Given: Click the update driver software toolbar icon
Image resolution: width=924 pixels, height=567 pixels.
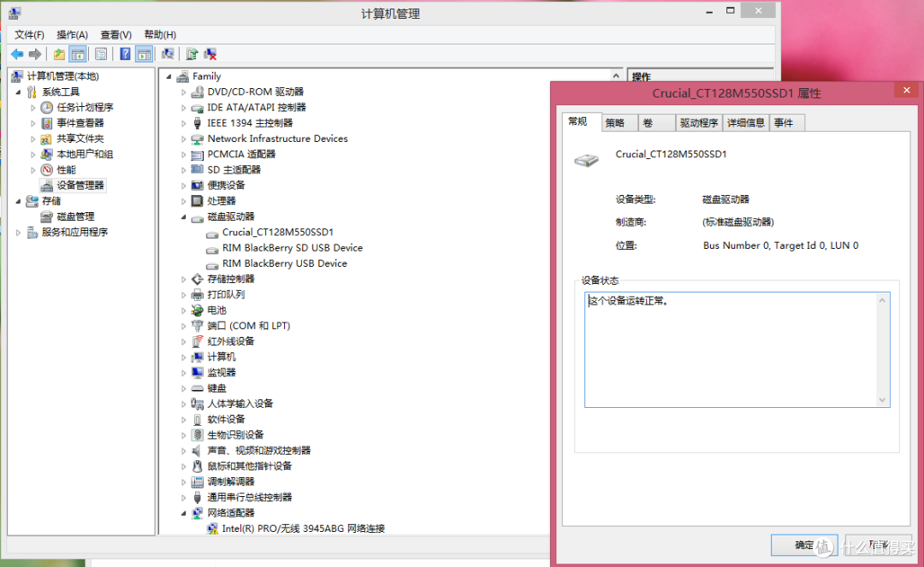Looking at the screenshot, I should click(x=192, y=54).
